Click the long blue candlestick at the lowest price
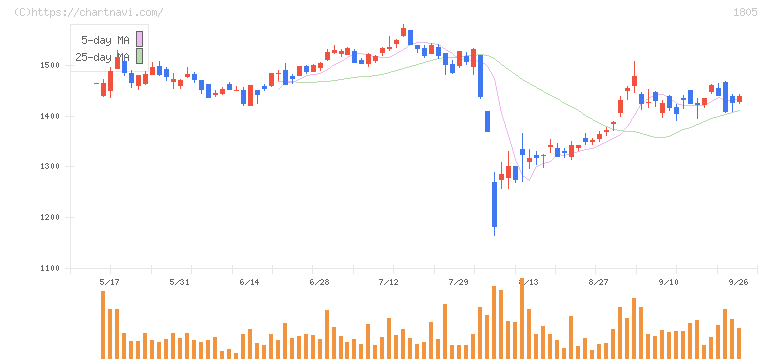The image size is (772, 361). point(494,204)
